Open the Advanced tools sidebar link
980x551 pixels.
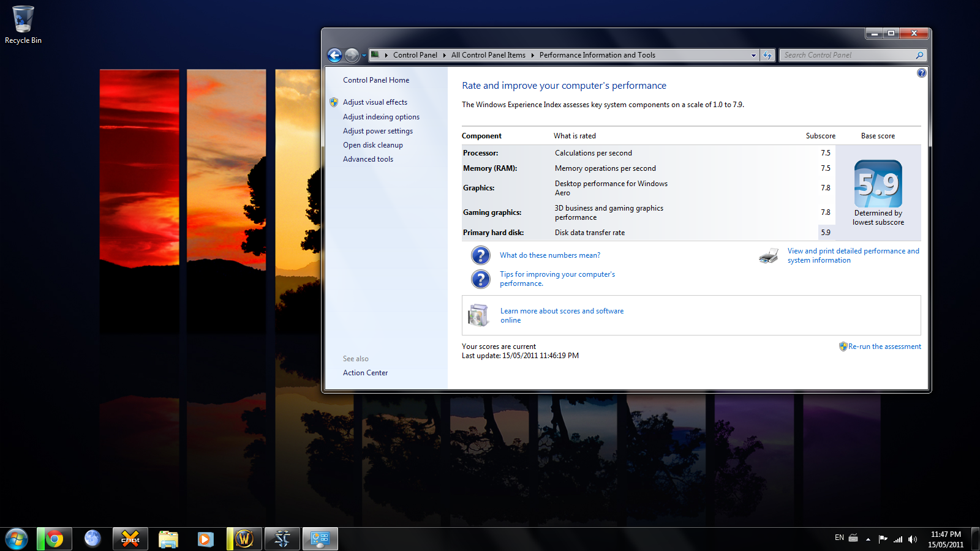pyautogui.click(x=367, y=159)
